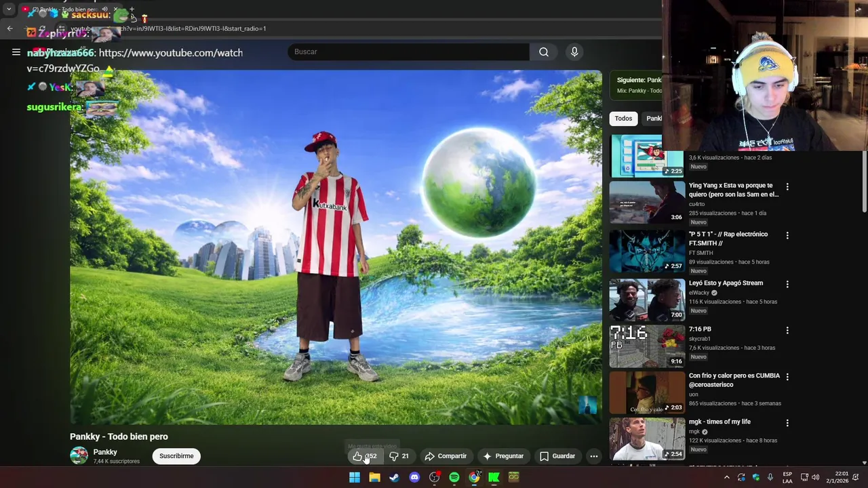This screenshot has width=868, height=488.
Task: Open the 7:16 PB video title
Action: point(700,329)
